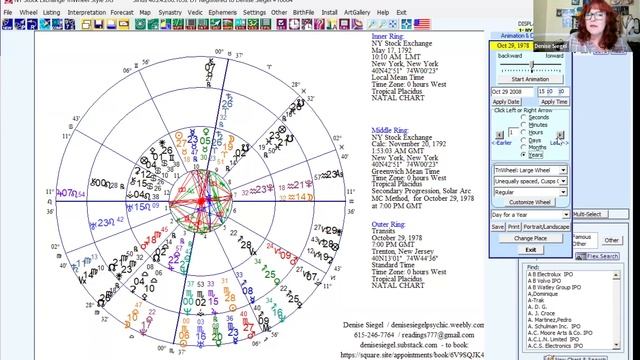Image resolution: width=640 pixels, height=360 pixels.
Task: Select the Years radio button
Action: 523,155
